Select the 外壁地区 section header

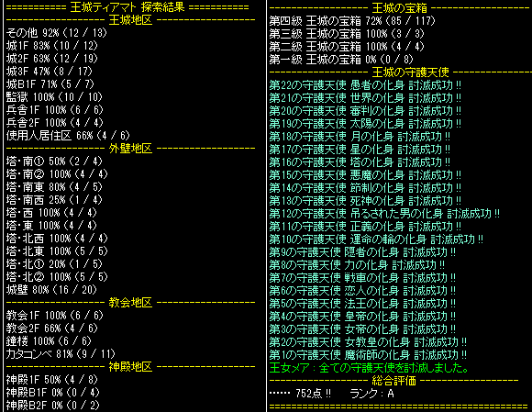[130, 149]
